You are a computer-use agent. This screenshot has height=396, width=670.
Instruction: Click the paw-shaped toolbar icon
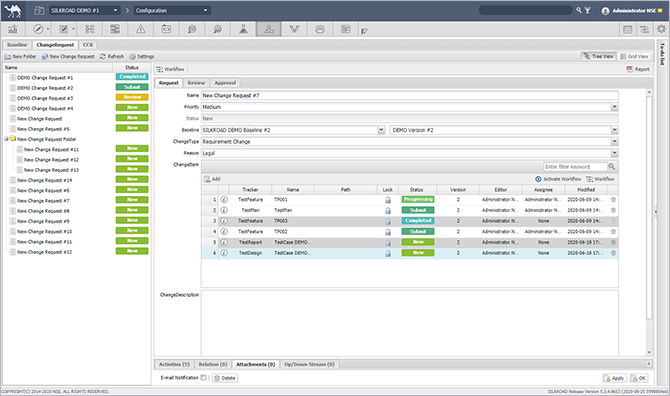(x=320, y=29)
